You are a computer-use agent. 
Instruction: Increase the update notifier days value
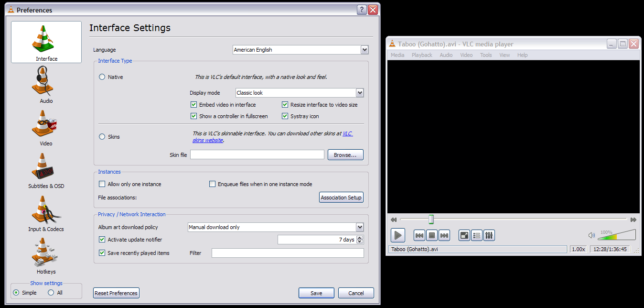[360, 238]
